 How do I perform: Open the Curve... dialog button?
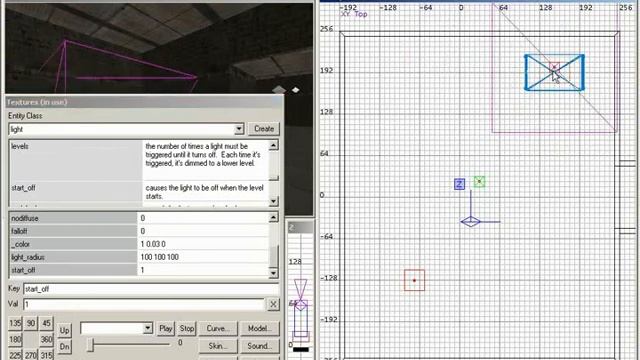[x=218, y=328]
